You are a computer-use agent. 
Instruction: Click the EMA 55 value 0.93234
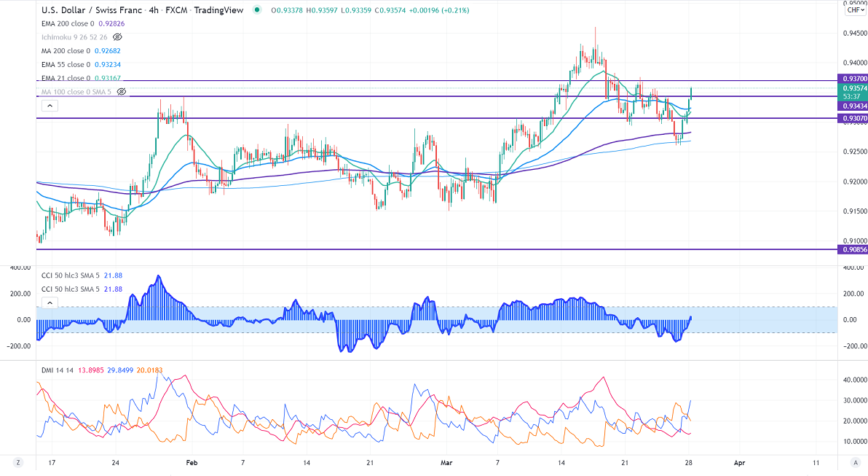[107, 65]
